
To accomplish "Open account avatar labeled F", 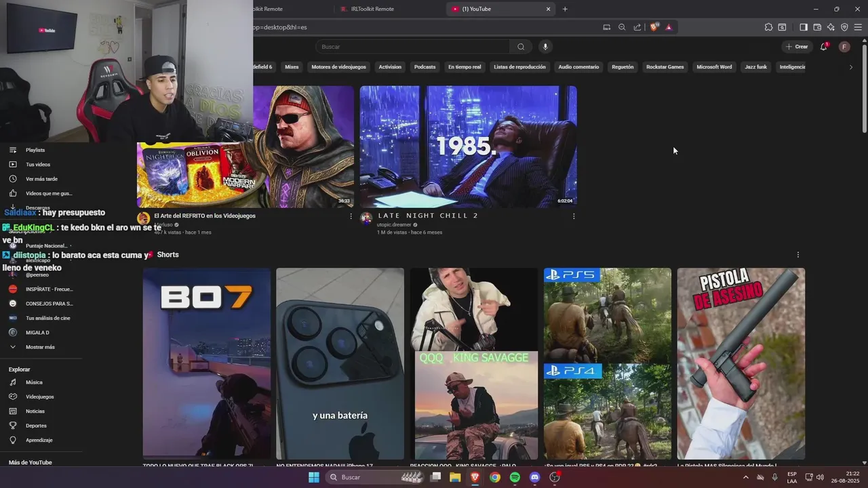I will [844, 47].
